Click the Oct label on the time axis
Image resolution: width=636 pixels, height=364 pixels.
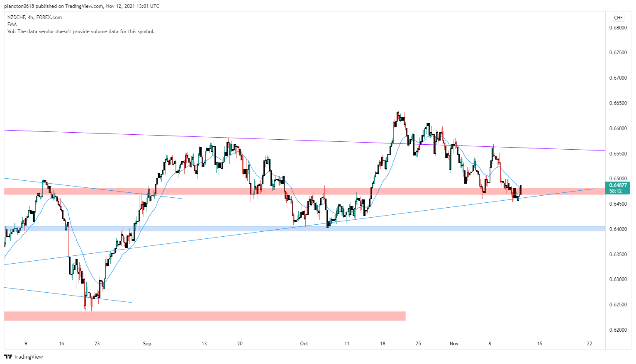[x=304, y=344]
